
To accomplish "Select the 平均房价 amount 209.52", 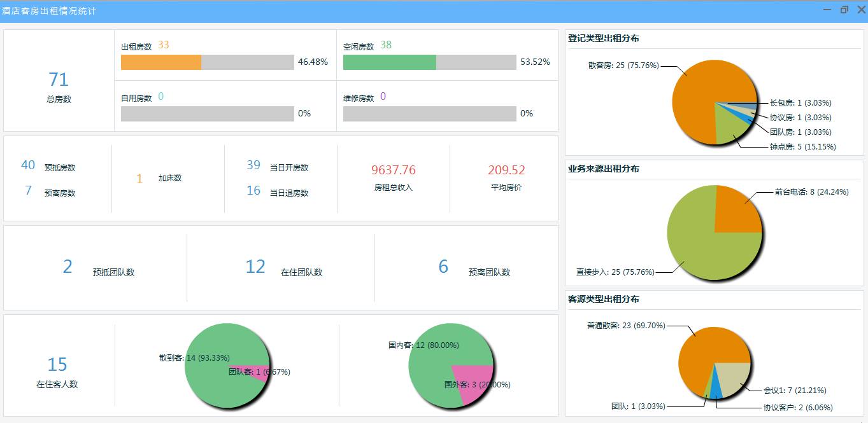I will tap(507, 170).
